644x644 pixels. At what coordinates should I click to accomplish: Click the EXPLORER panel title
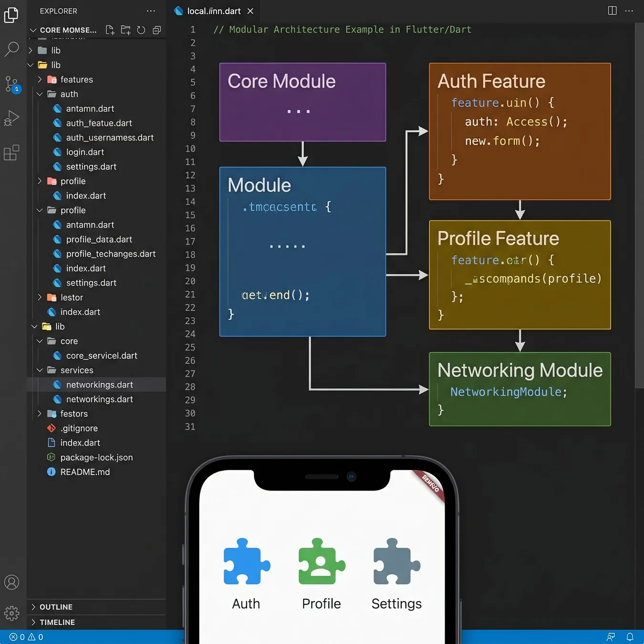pyautogui.click(x=59, y=11)
